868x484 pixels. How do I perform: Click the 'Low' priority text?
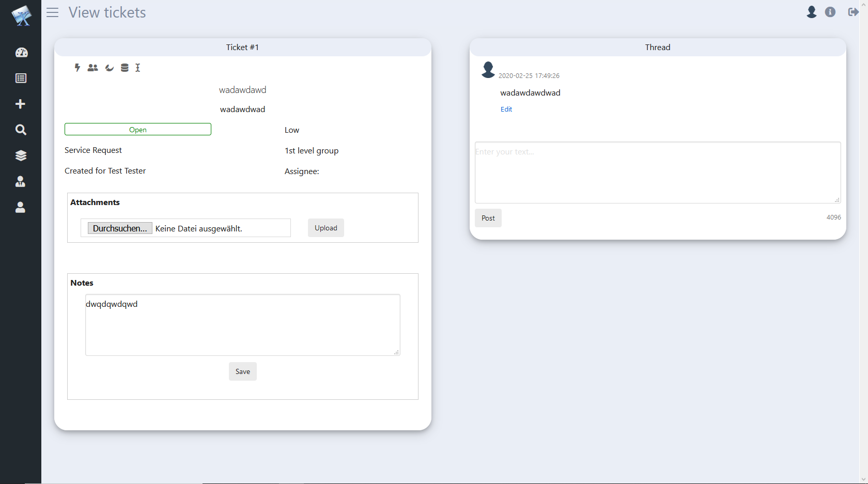pos(292,130)
